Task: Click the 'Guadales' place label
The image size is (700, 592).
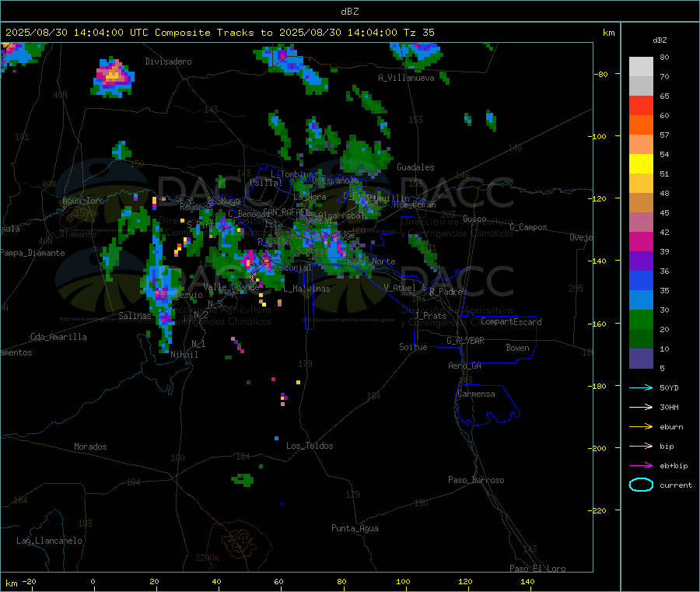Action: [415, 167]
